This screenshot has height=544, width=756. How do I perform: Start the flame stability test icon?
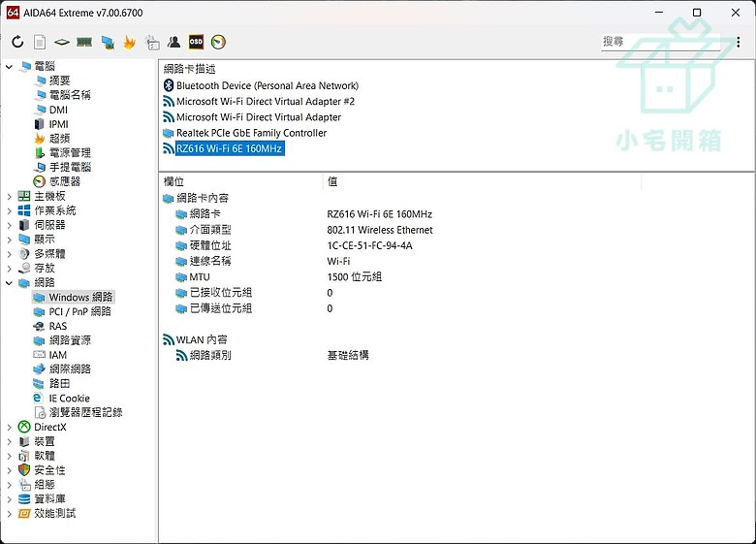click(129, 43)
